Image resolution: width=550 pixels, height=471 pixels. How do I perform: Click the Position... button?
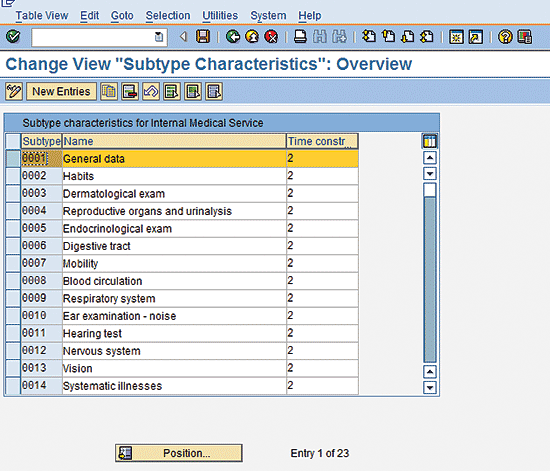click(x=179, y=453)
